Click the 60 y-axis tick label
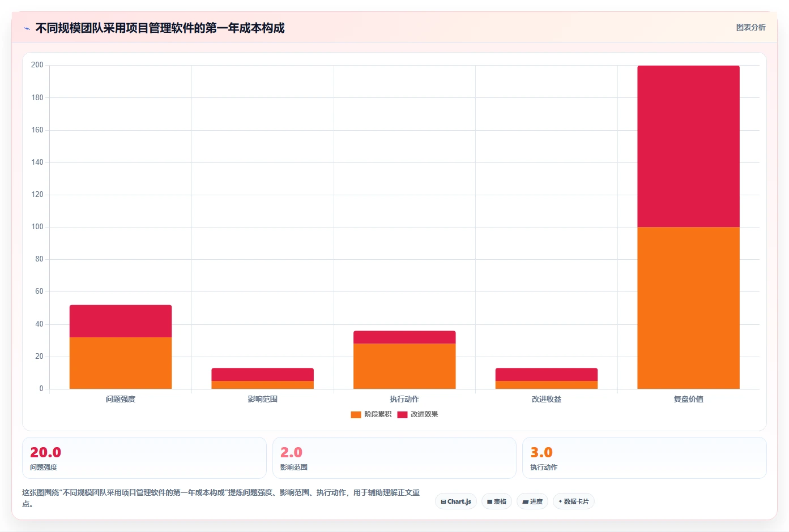 (39, 291)
